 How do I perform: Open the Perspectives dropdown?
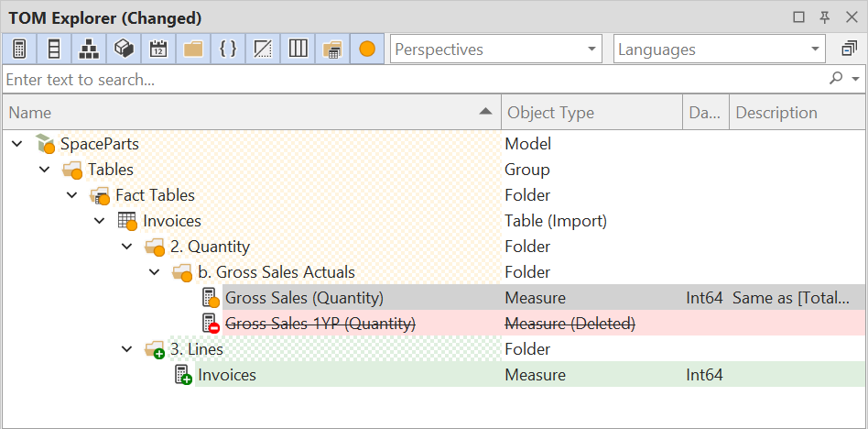(x=496, y=49)
